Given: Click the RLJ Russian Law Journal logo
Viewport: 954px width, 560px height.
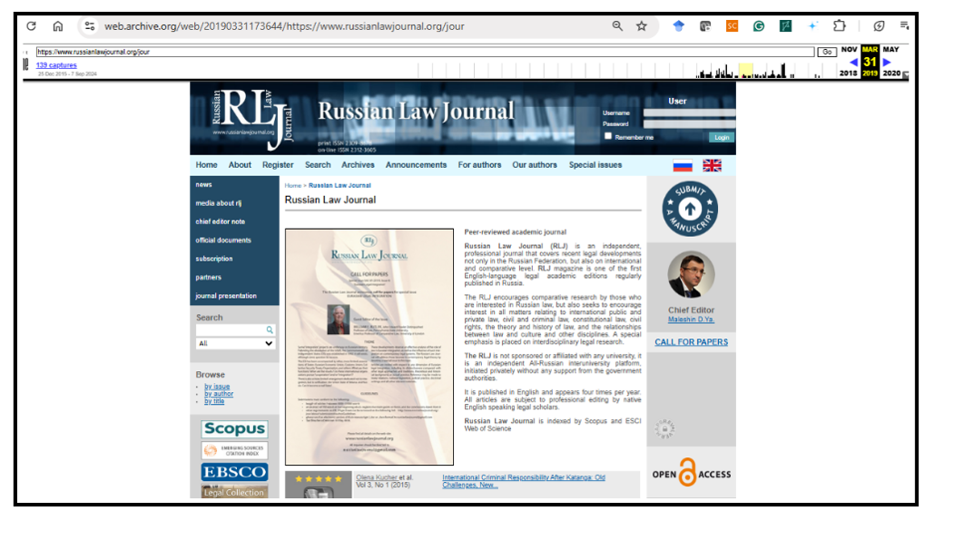Looking at the screenshot, I should point(252,119).
